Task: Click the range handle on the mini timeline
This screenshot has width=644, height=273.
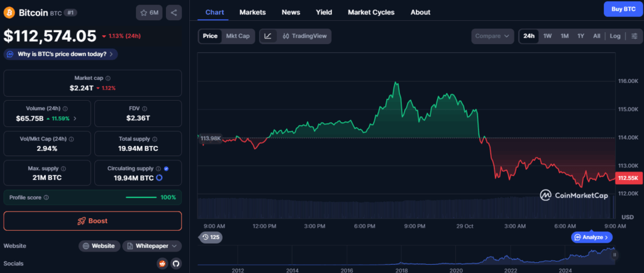Action: [x=614, y=255]
